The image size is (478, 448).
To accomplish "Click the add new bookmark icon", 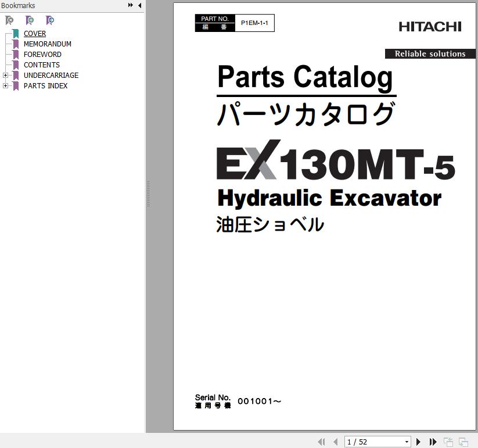I will 30,20.
